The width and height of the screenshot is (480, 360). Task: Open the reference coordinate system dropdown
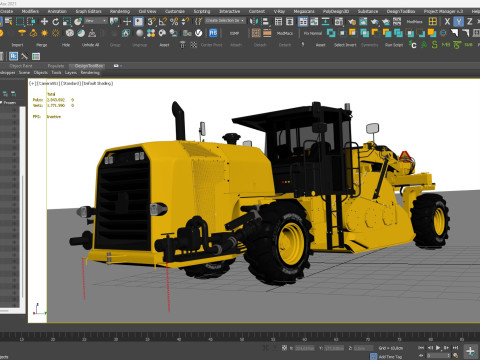(96, 21)
